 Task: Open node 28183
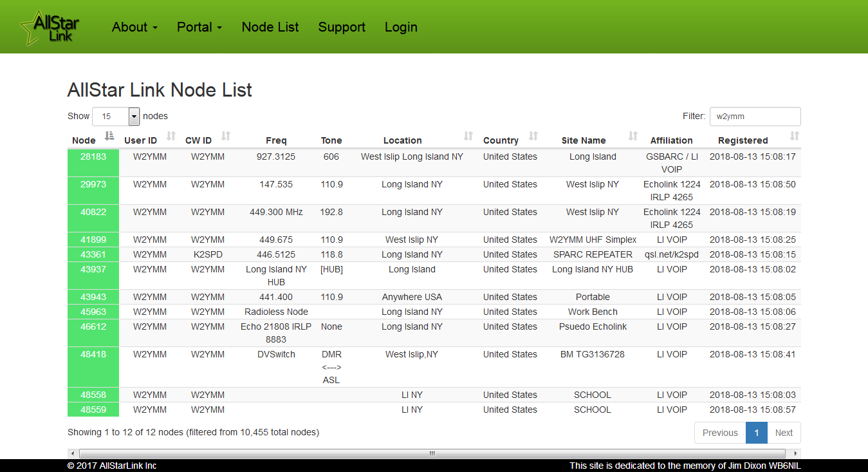[93, 156]
